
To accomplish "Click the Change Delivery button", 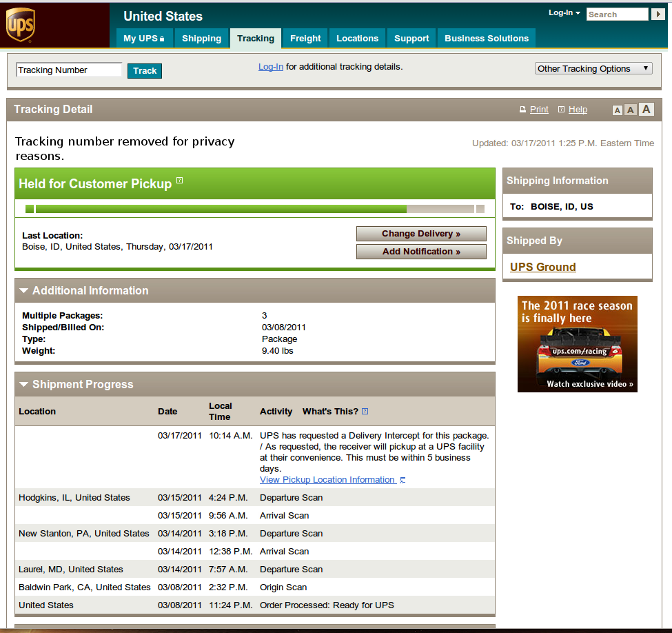I will [421, 234].
